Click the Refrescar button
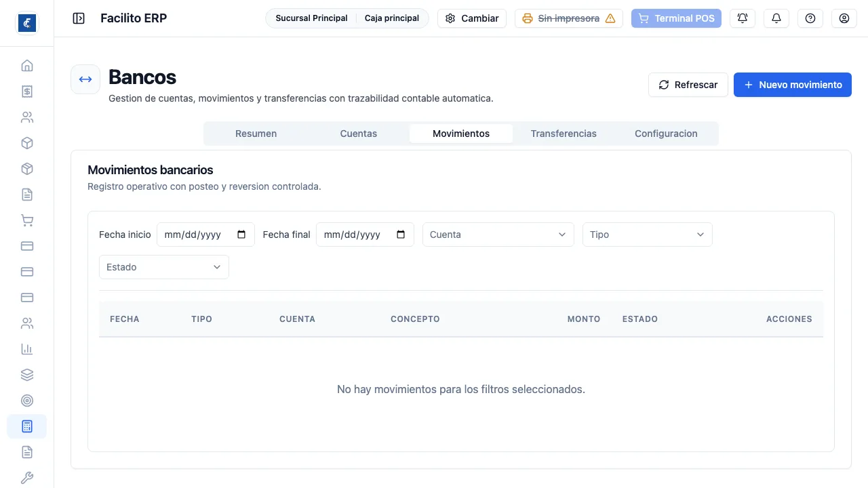This screenshot has height=488, width=868. [688, 85]
